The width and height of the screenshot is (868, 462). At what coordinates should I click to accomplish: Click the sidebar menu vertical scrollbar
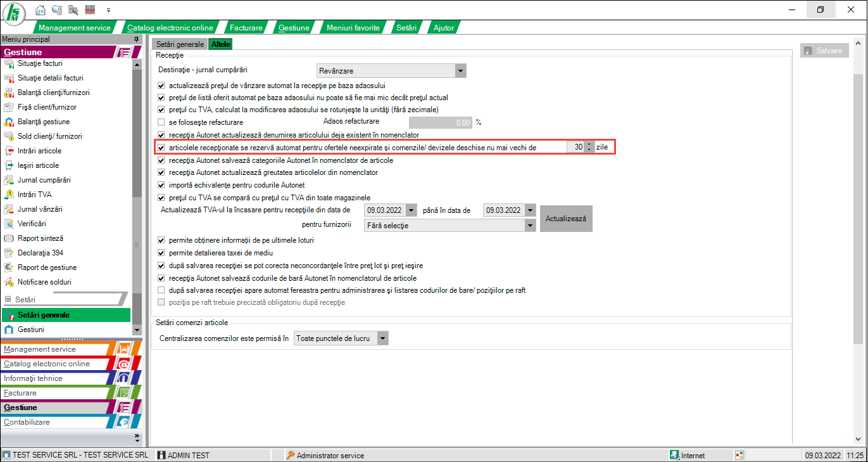137,196
